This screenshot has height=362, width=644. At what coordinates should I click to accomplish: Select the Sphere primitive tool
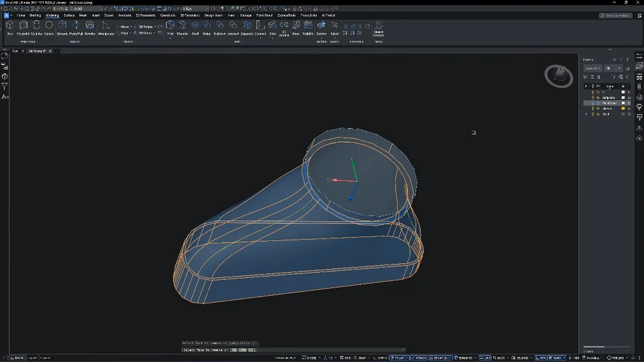coord(49,28)
